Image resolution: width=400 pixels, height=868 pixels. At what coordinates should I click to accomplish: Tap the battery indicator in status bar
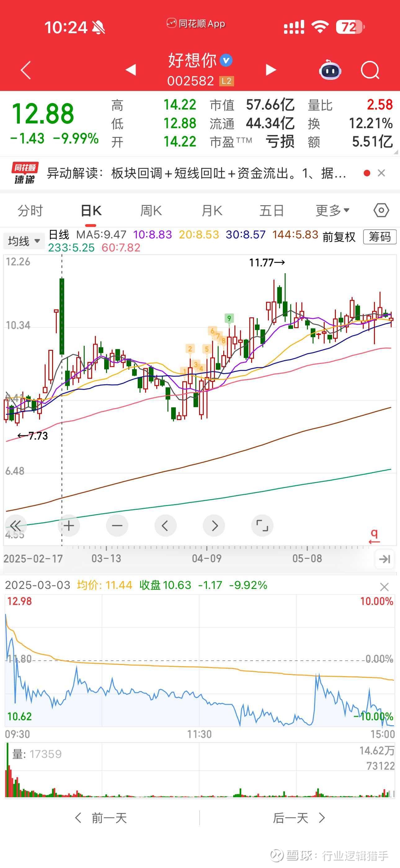point(350,27)
